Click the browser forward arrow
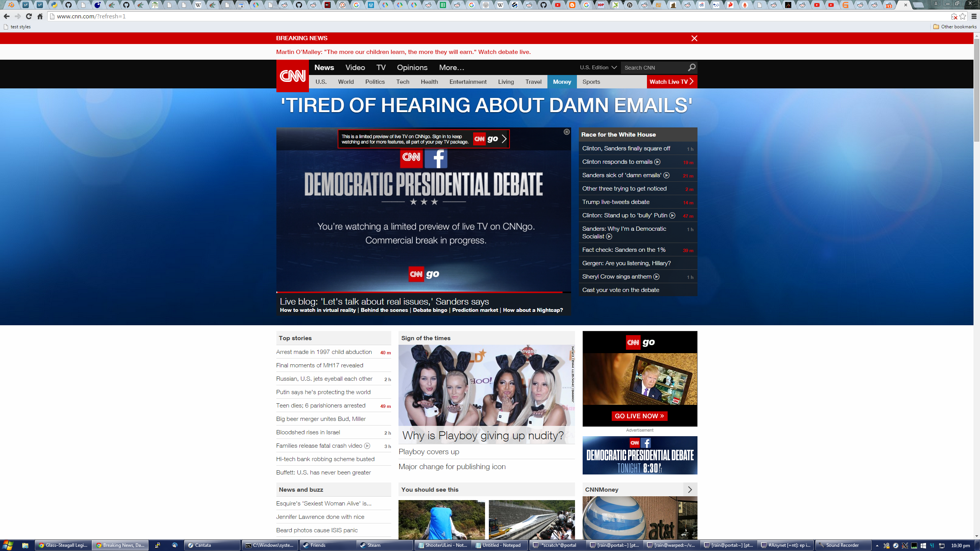Viewport: 980px width, 551px height. 18,16
